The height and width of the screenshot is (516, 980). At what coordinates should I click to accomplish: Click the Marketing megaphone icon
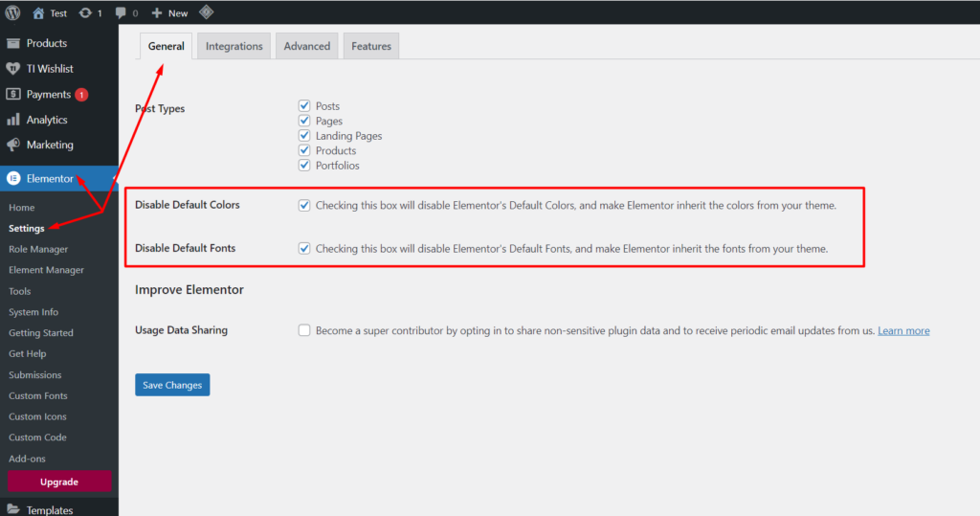click(13, 145)
